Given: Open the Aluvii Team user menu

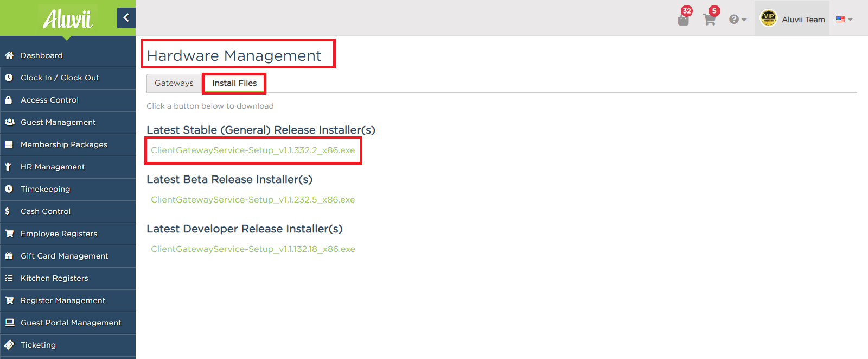Looking at the screenshot, I should (x=793, y=19).
